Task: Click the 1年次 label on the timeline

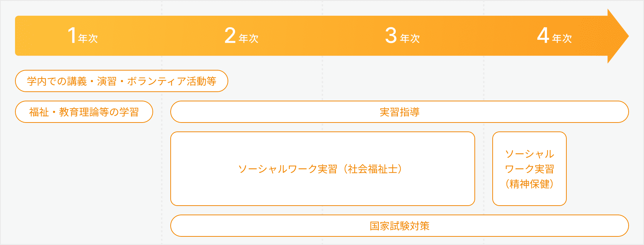Action: click(x=83, y=36)
